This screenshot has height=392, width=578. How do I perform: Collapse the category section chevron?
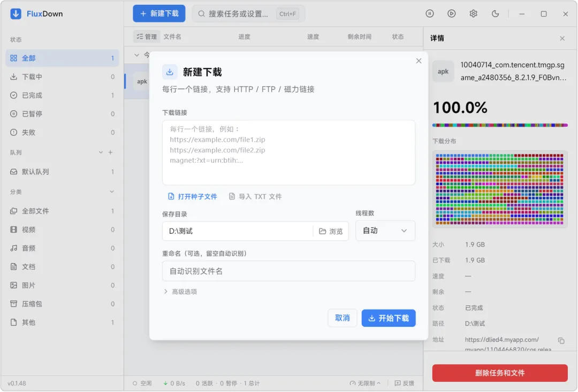pyautogui.click(x=112, y=191)
